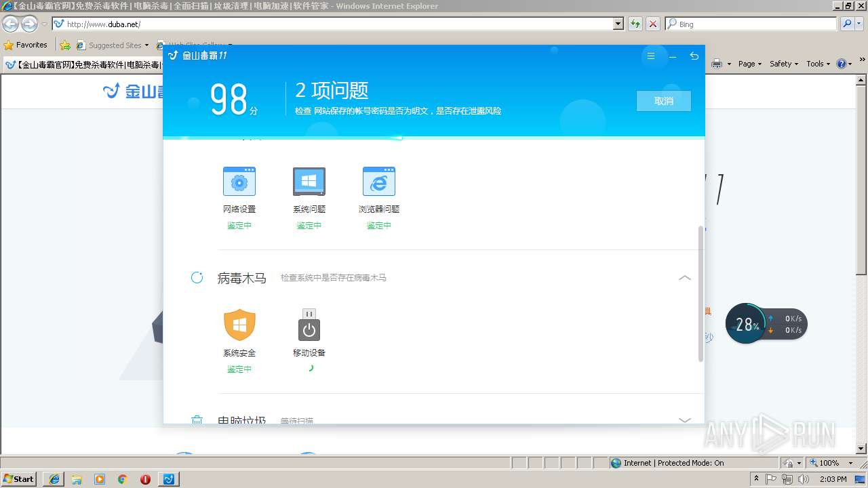Click the 系统问题 system issues icon

click(309, 181)
